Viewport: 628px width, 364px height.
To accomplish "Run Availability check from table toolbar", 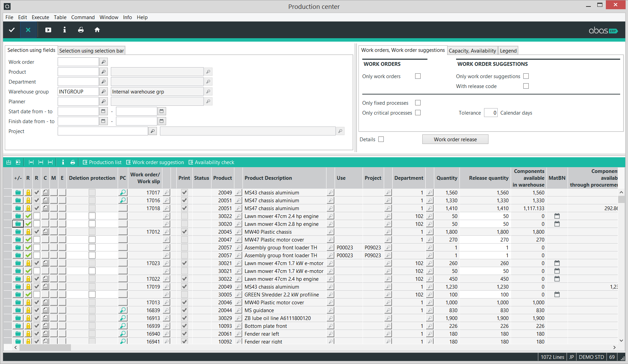I will point(211,162).
